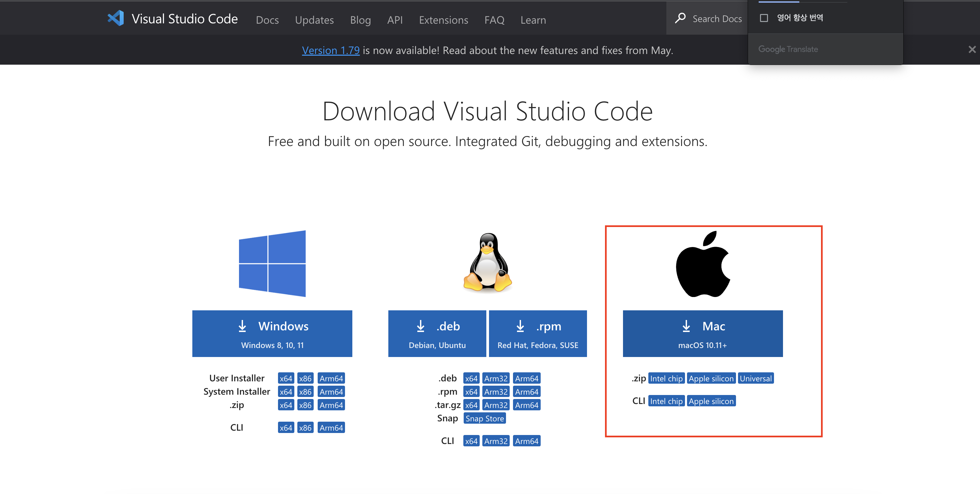Open the Version 1.79 link

point(331,50)
